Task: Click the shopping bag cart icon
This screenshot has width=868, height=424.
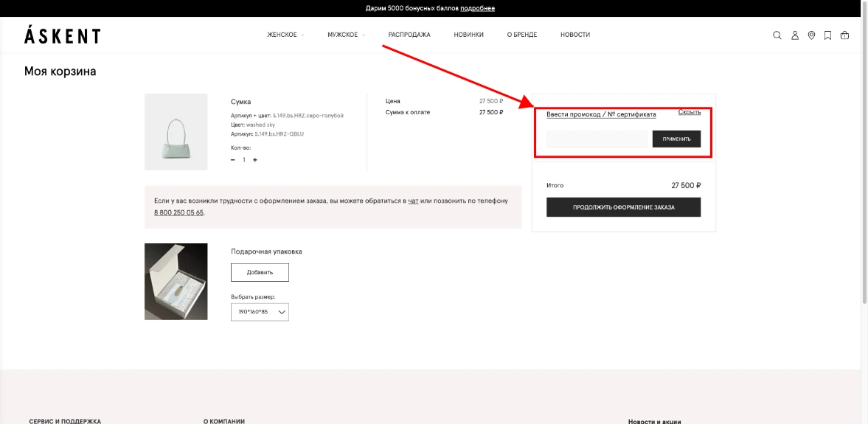Action: click(845, 35)
